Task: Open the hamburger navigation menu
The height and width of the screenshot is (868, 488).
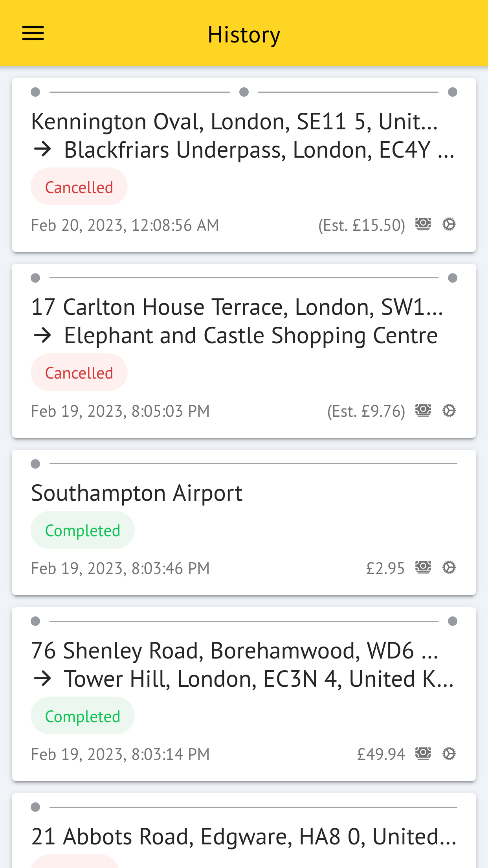Action: (33, 33)
